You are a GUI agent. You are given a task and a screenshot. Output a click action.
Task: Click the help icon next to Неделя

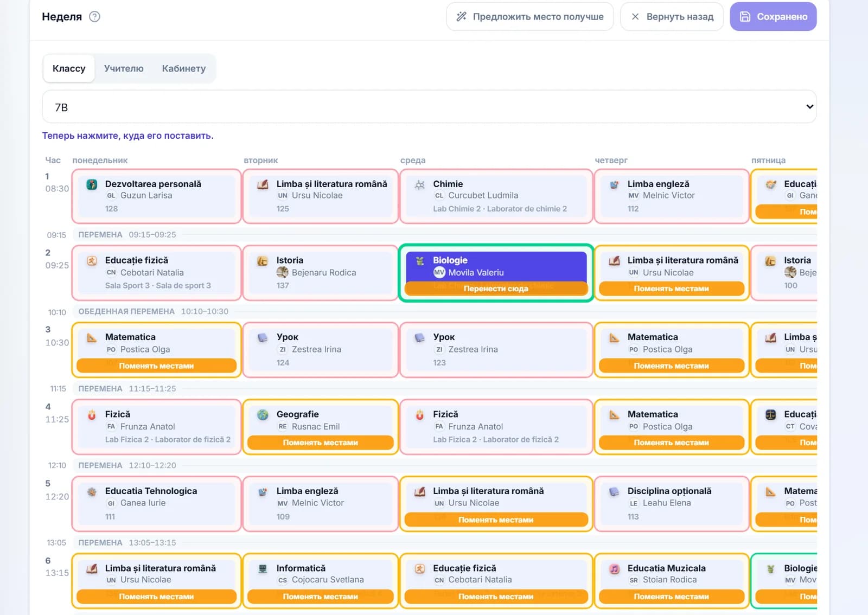click(x=94, y=16)
